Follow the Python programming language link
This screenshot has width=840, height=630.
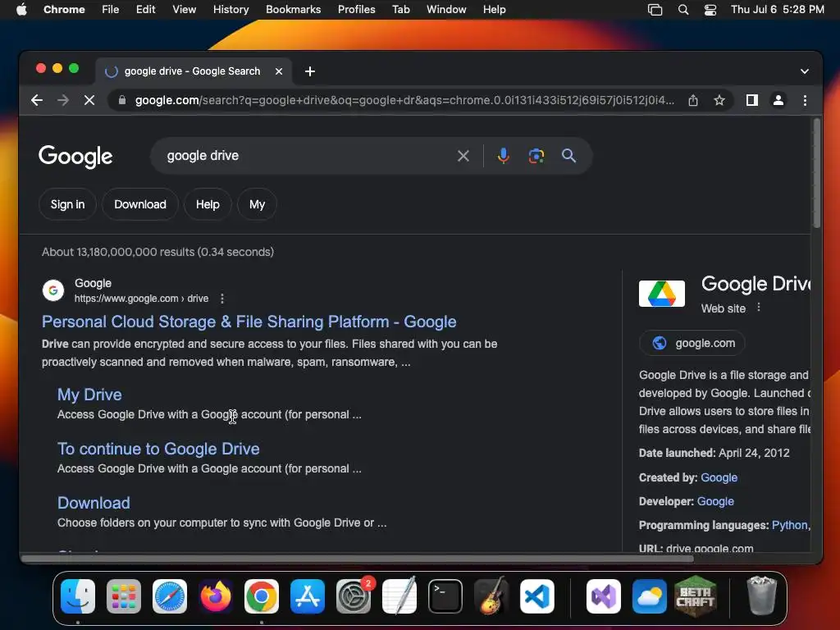click(790, 526)
